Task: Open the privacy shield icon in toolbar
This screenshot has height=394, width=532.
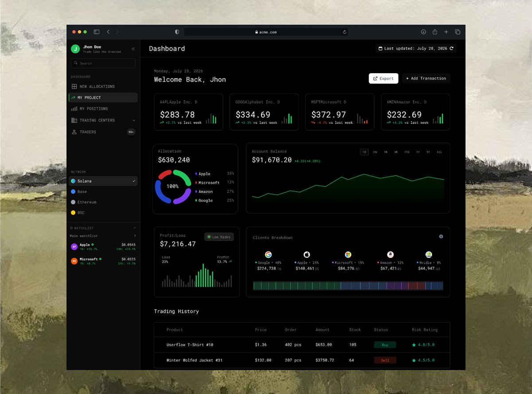Action: [177, 32]
